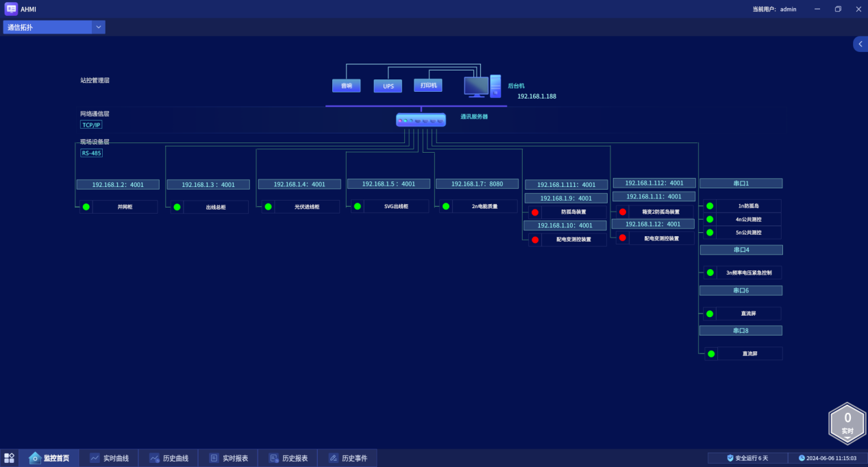Click the green status indicator for SVG出线柜

[x=358, y=206]
